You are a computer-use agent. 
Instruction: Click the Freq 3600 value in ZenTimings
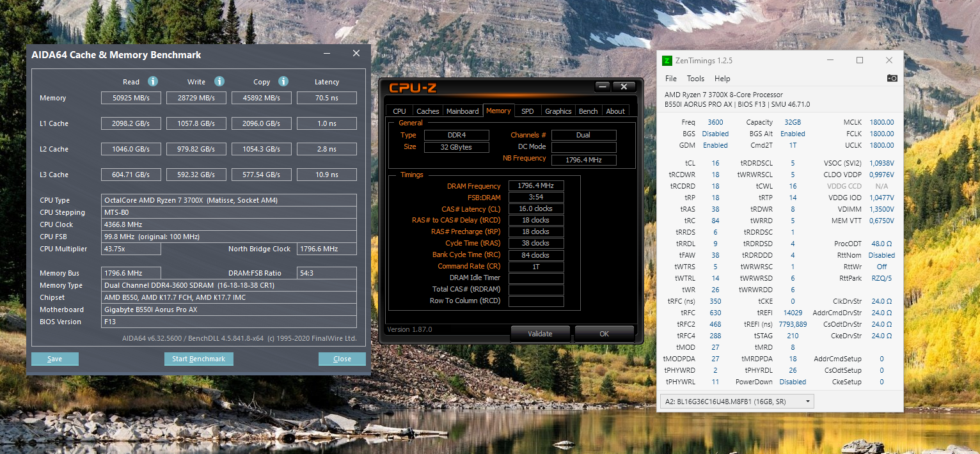click(715, 122)
